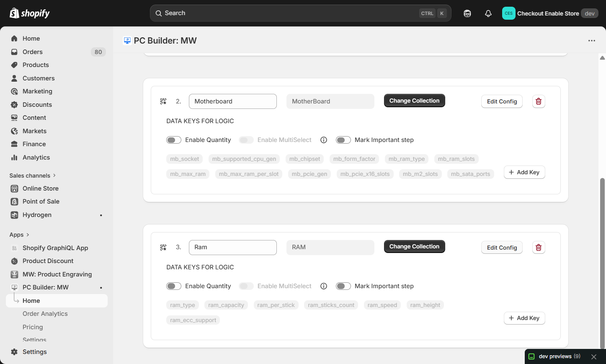Toggle Enable Quantity for Motherboard
The height and width of the screenshot is (364, 606).
(x=174, y=140)
